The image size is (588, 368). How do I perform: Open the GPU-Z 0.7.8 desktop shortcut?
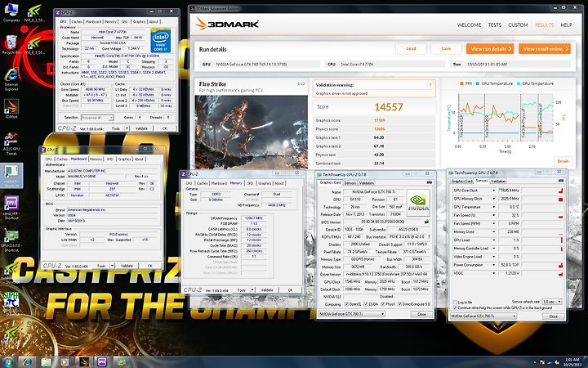point(11,240)
